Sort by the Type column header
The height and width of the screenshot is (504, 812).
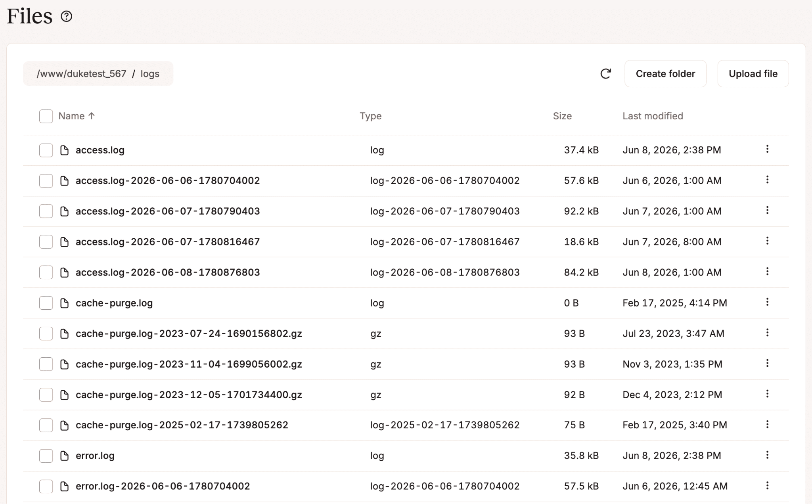pyautogui.click(x=370, y=116)
